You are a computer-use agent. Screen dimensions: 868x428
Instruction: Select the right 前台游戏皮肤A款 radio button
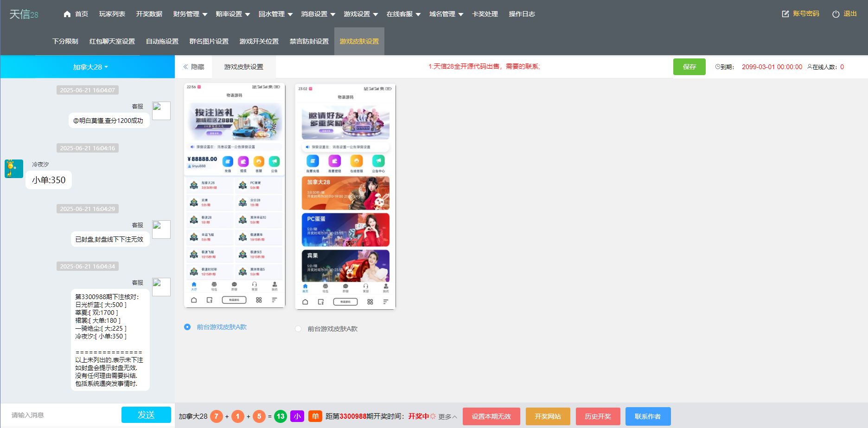pyautogui.click(x=298, y=329)
